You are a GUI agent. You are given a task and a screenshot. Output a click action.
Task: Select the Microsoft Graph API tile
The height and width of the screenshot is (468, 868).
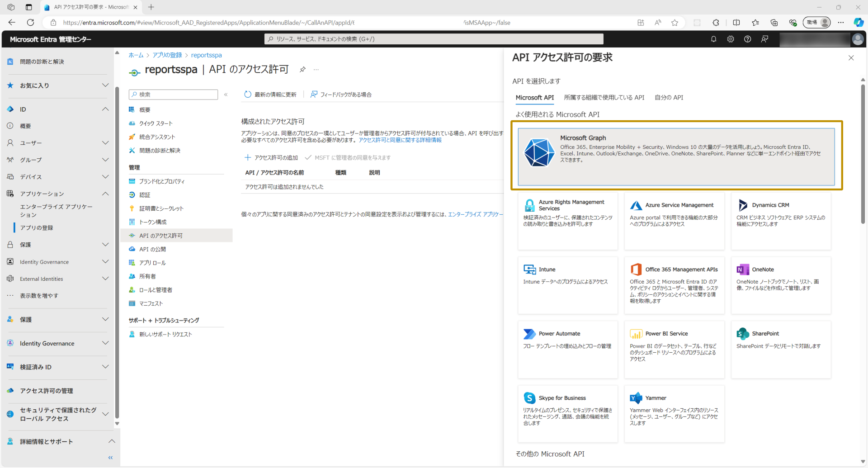[676, 156]
